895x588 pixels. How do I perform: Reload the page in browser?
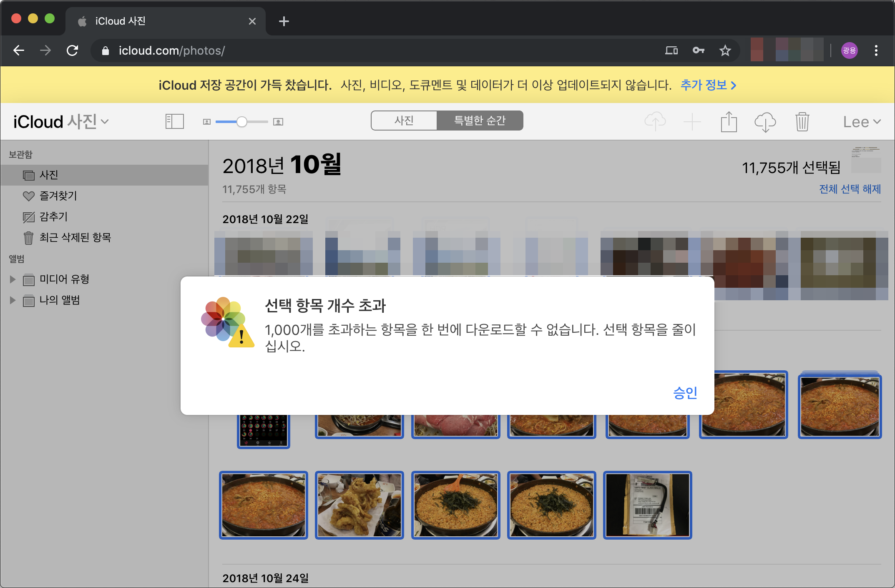73,51
